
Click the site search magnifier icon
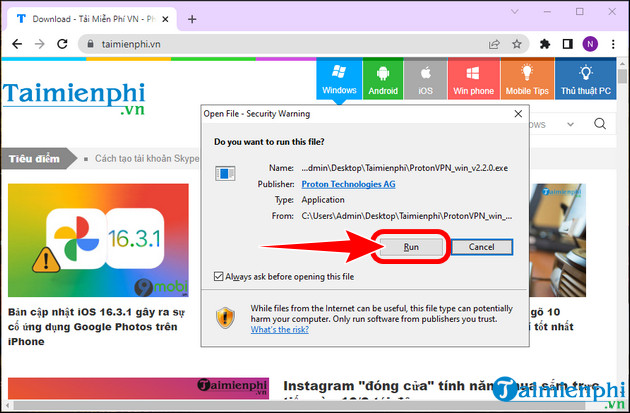click(601, 124)
